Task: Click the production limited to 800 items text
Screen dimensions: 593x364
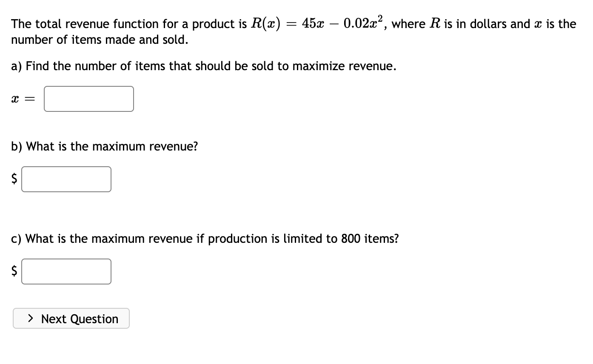Action: [x=204, y=239]
